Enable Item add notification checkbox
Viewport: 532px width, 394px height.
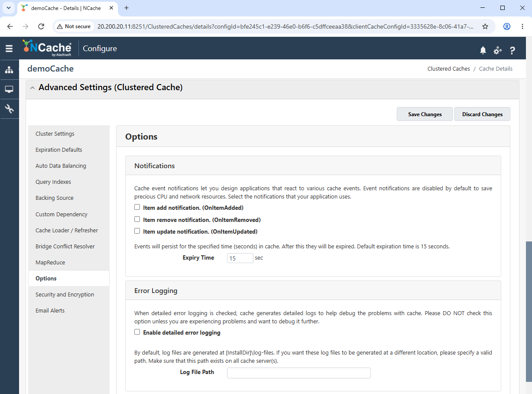[137, 208]
